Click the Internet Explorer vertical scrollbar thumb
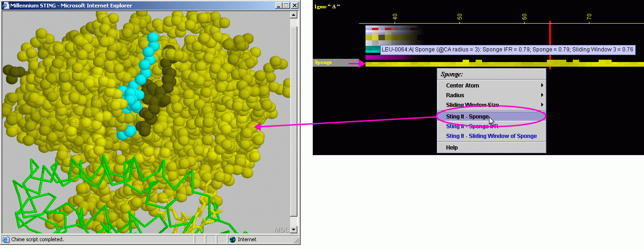The height and width of the screenshot is (250, 644). (293, 121)
